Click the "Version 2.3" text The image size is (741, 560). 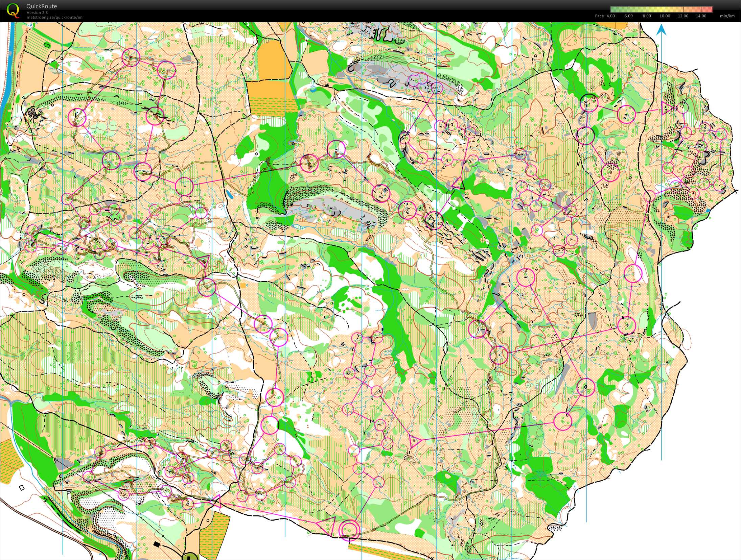[37, 13]
